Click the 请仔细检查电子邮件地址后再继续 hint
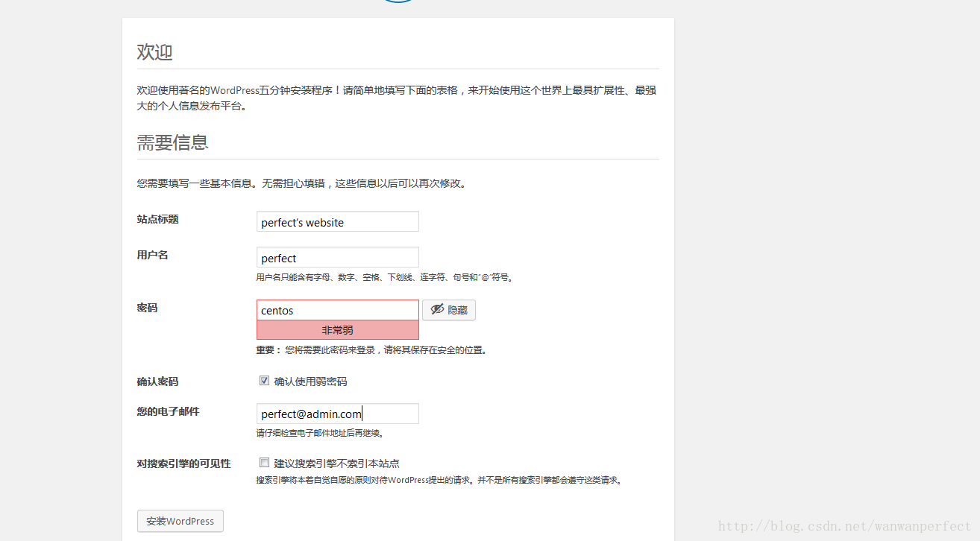 [320, 433]
